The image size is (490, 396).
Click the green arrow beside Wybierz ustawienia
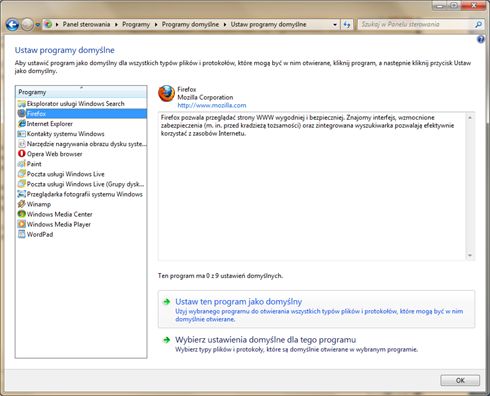pos(166,340)
